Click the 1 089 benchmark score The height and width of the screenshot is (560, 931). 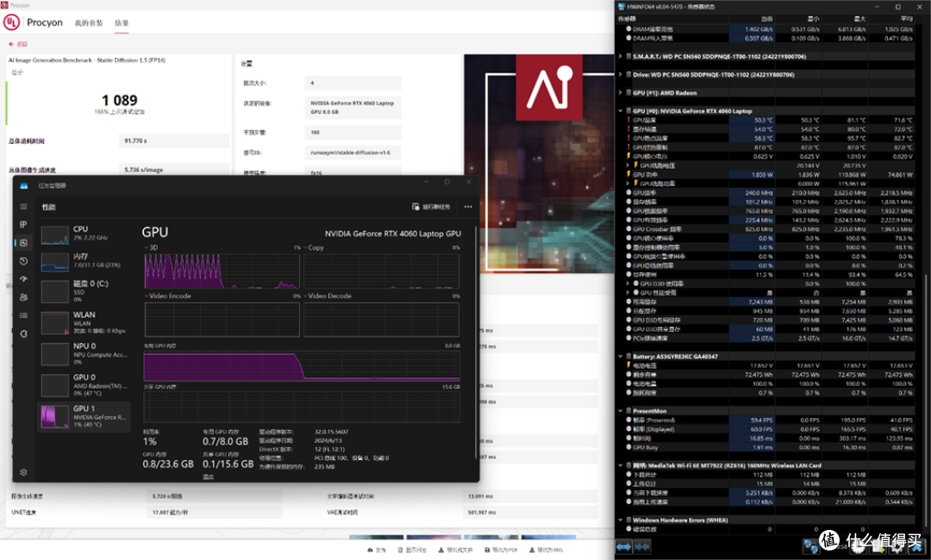[x=119, y=100]
